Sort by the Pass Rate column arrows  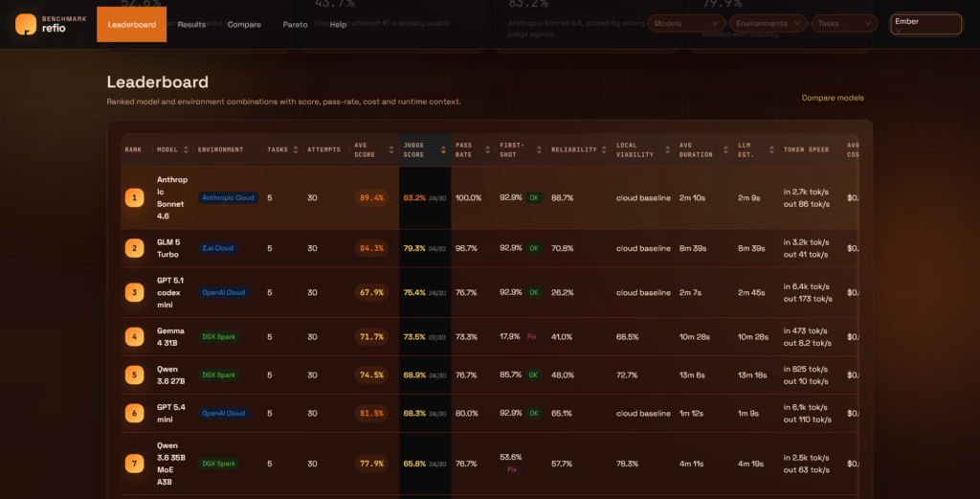point(487,149)
